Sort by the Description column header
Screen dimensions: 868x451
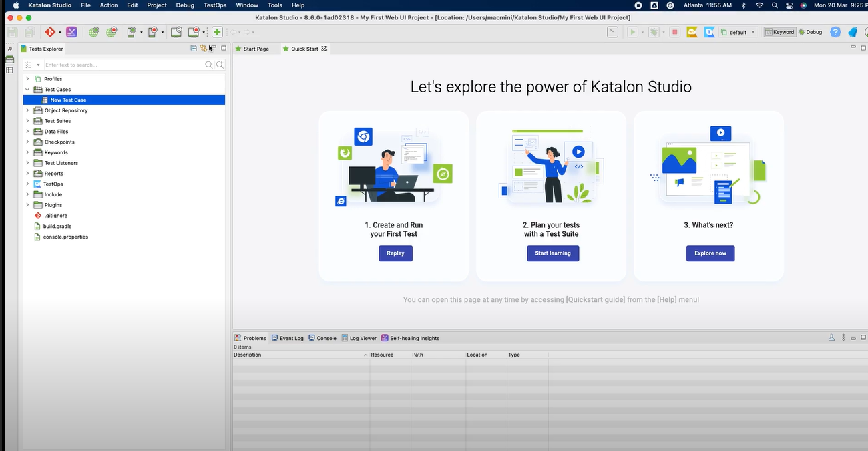301,355
